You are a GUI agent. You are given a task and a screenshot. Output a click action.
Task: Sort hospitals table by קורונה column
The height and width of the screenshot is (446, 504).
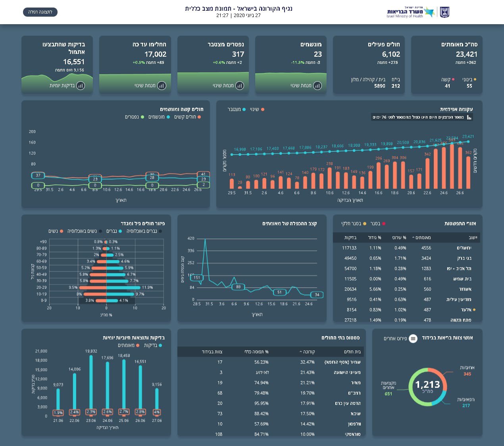(x=308, y=352)
